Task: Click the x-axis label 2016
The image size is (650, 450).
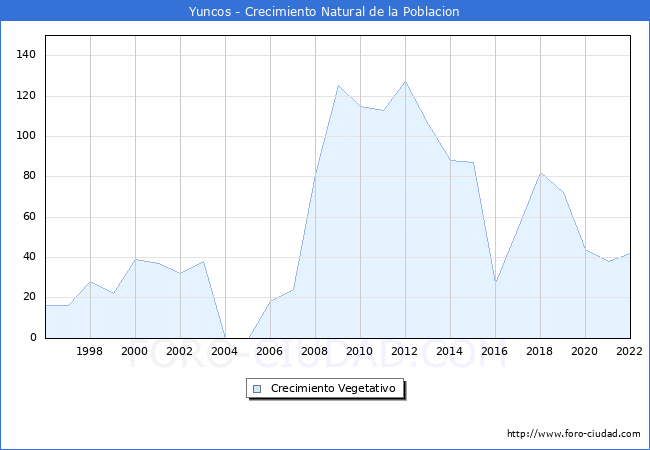Action: coord(495,351)
